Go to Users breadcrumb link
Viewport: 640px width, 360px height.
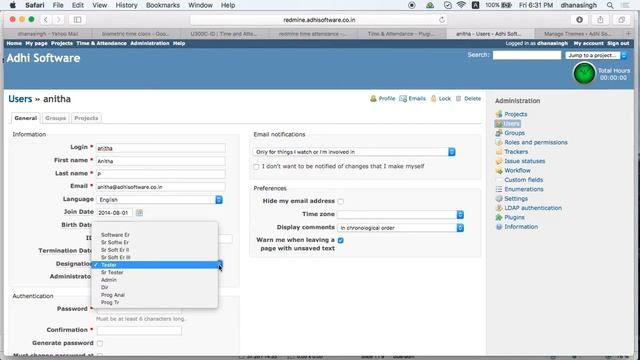point(20,99)
